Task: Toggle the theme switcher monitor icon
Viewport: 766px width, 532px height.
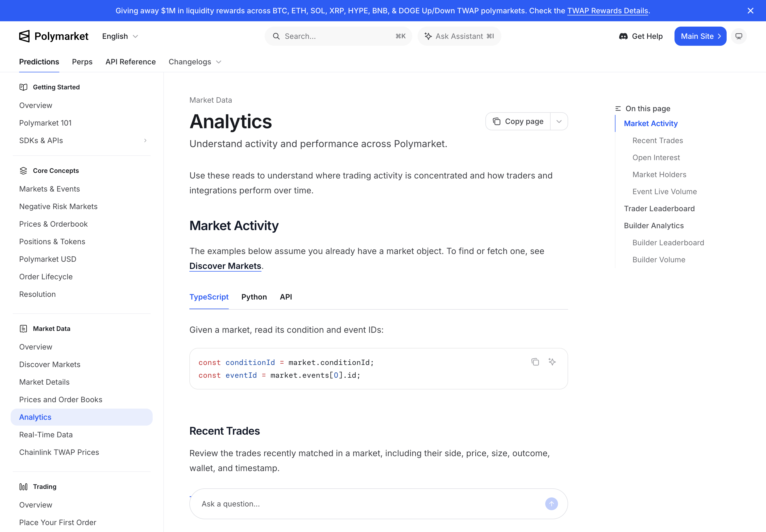Action: pos(739,36)
